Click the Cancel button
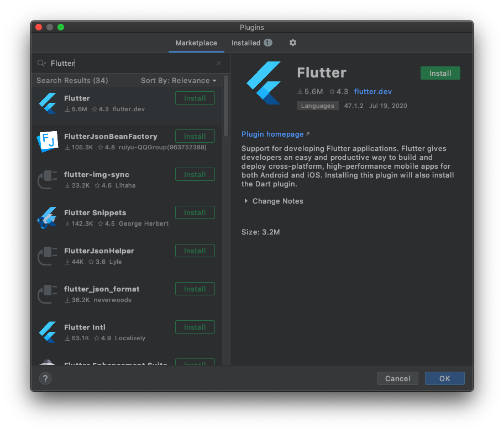 point(397,378)
